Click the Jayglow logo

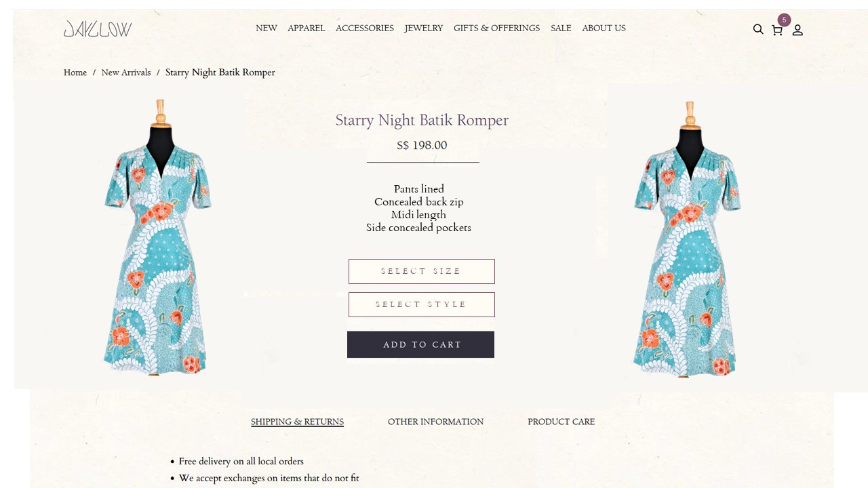[x=98, y=28]
